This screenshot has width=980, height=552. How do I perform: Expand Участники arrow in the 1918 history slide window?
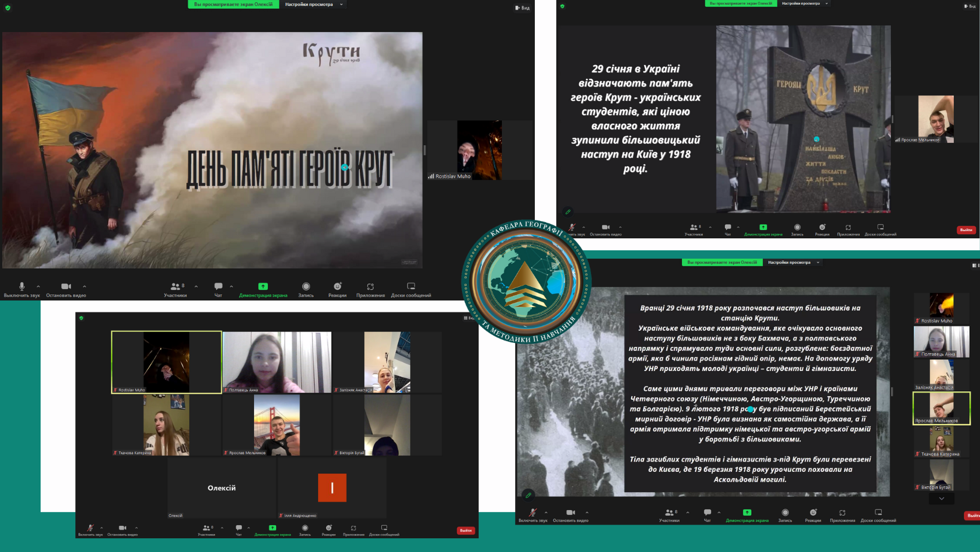coord(687,513)
